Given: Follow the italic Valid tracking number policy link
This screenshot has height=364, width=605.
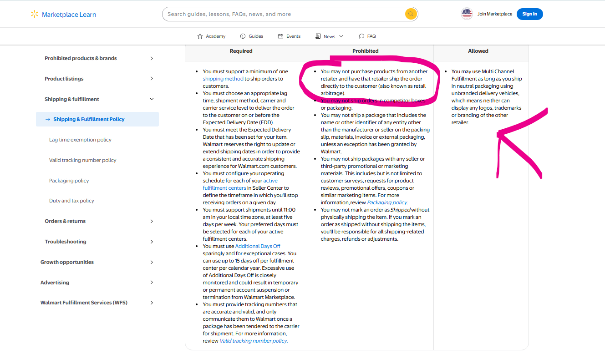Looking at the screenshot, I should pos(253,341).
